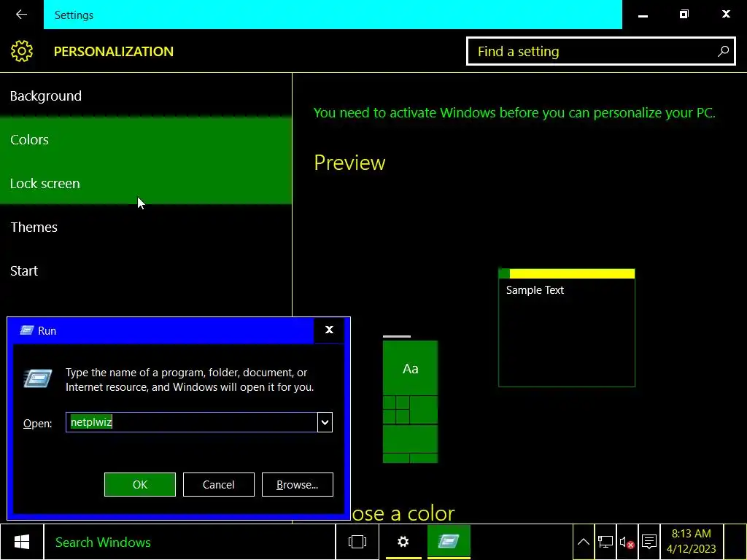Click the Aa tile in the preview

point(410,368)
